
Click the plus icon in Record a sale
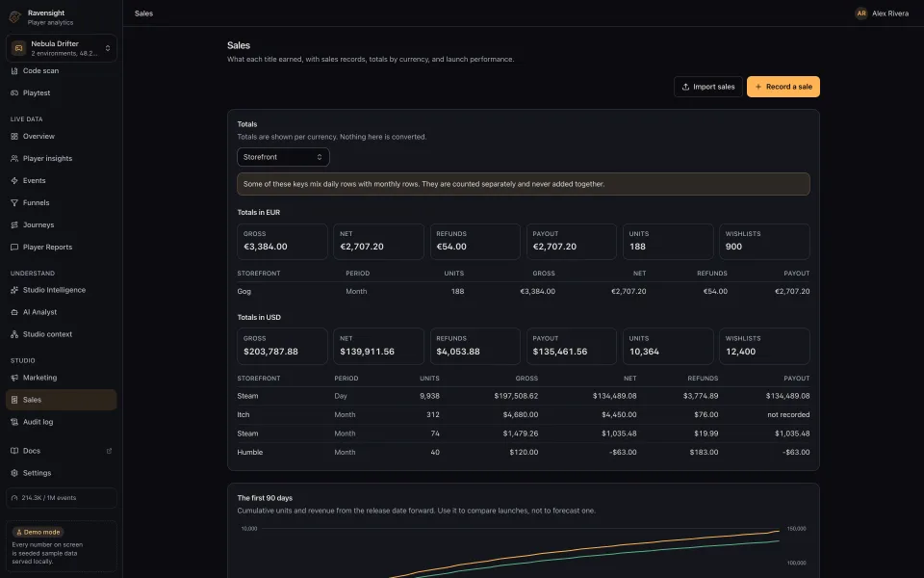(757, 87)
